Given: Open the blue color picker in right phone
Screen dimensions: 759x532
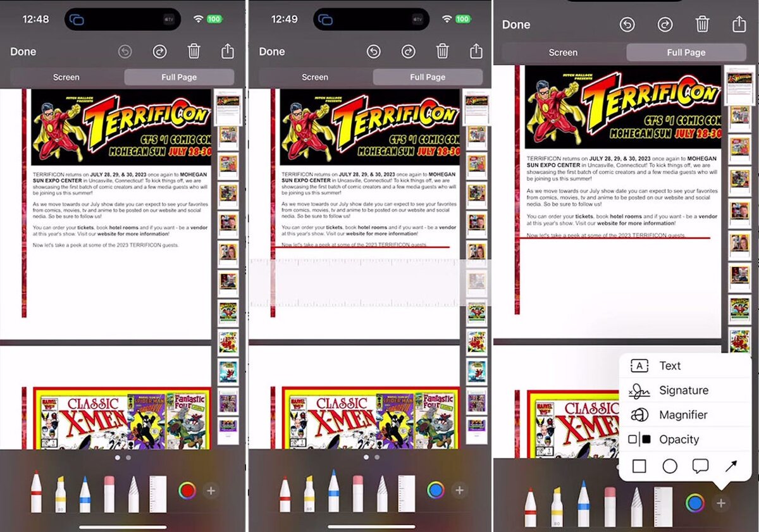Looking at the screenshot, I should [695, 504].
